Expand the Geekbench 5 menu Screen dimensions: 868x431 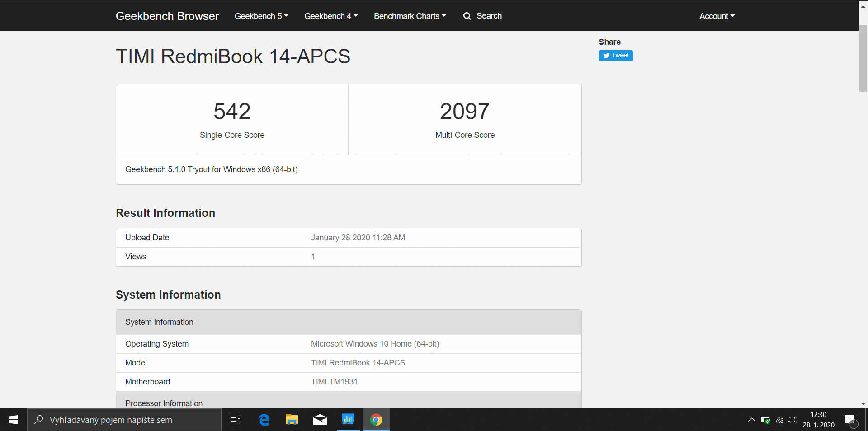tap(261, 16)
